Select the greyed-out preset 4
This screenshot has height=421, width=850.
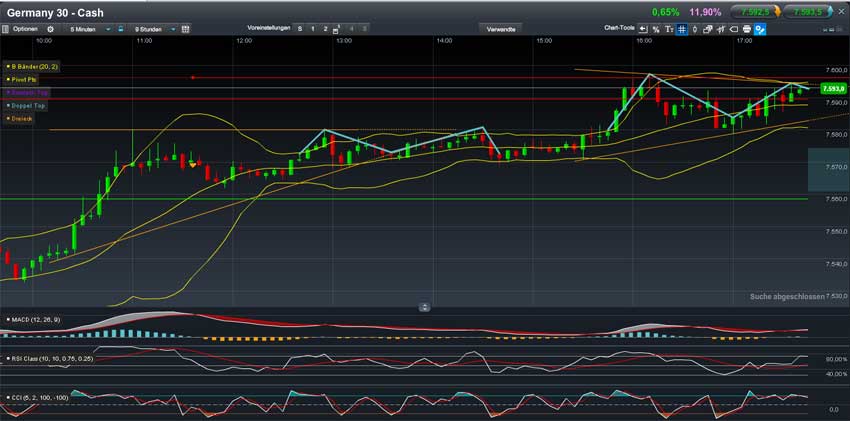pos(351,29)
